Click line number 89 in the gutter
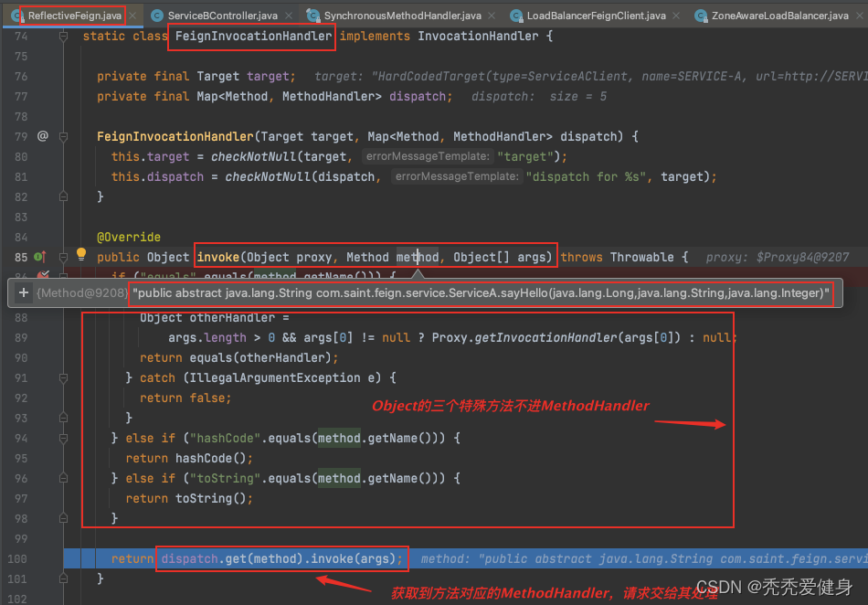This screenshot has width=868, height=605. pyautogui.click(x=21, y=337)
